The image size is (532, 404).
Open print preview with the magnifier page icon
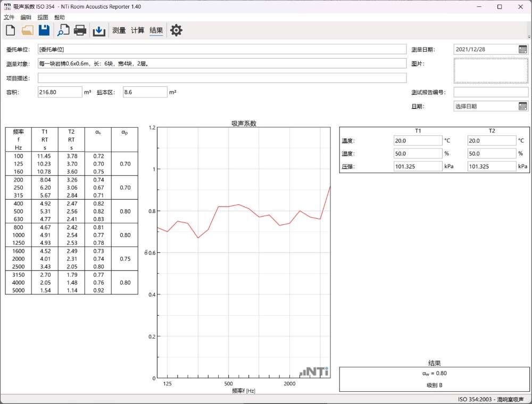point(63,30)
